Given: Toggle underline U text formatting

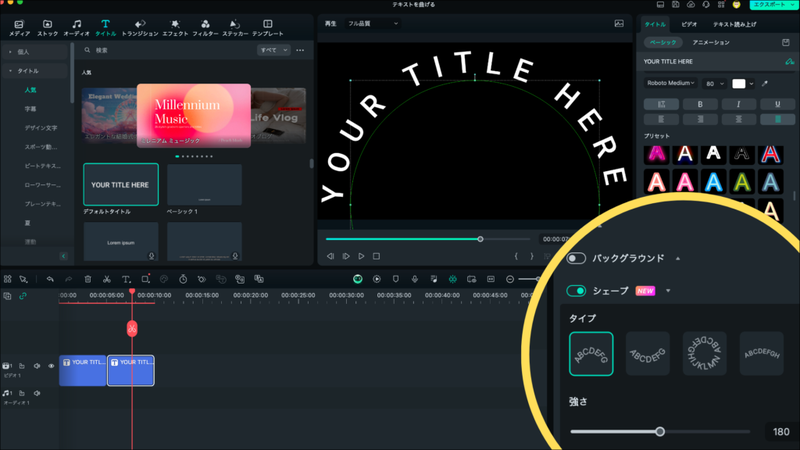Looking at the screenshot, I should click(778, 104).
